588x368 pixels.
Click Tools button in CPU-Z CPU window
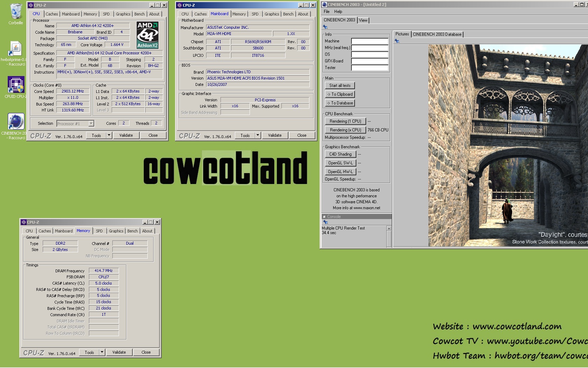tap(96, 135)
